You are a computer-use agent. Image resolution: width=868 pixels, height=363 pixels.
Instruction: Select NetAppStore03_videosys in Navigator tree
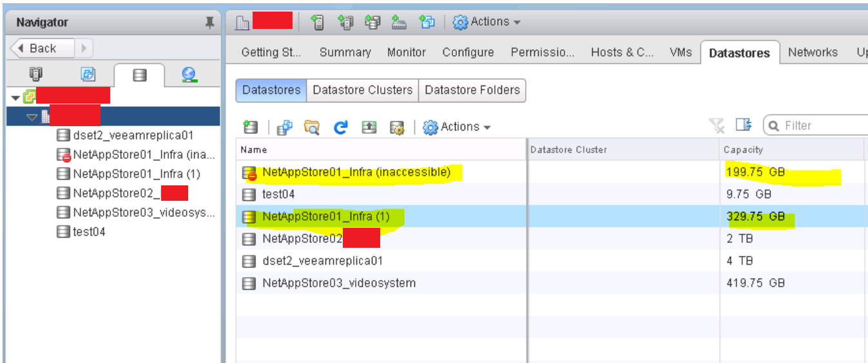(x=136, y=212)
